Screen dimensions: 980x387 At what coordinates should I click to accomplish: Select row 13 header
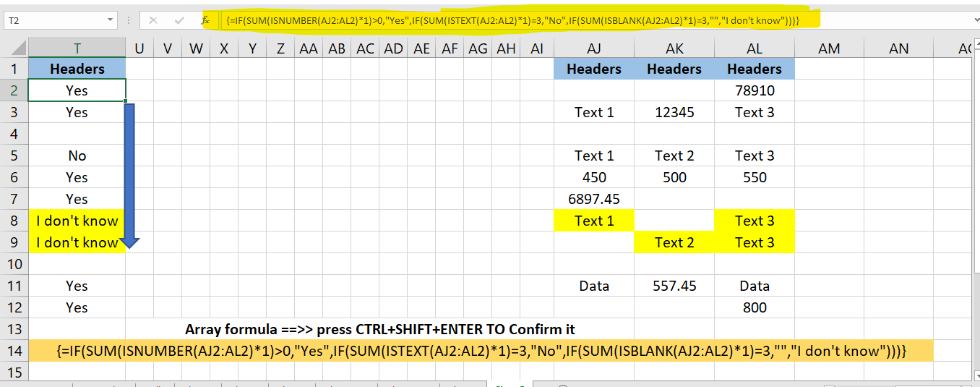click(14, 329)
